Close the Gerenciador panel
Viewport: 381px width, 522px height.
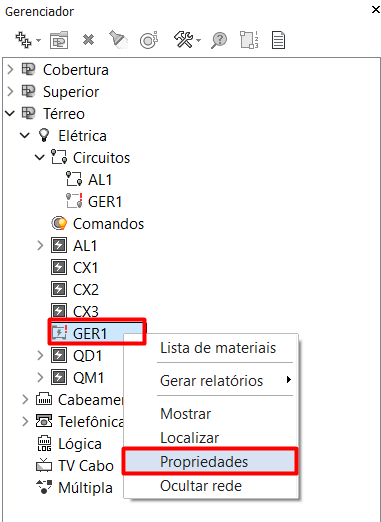pyautogui.click(x=376, y=10)
